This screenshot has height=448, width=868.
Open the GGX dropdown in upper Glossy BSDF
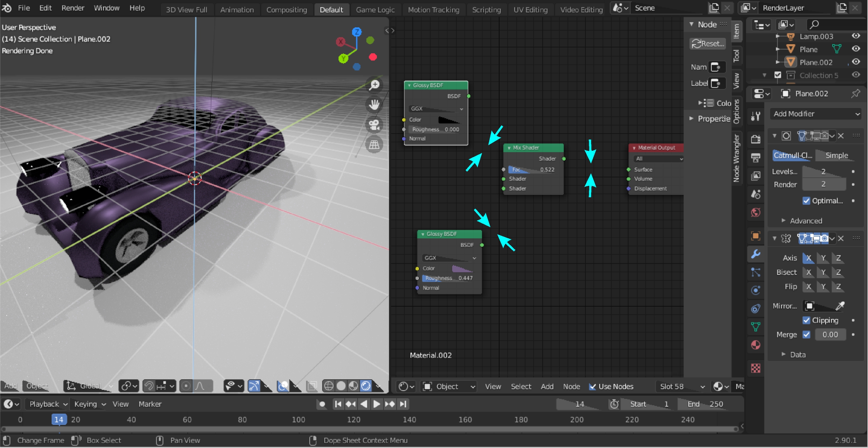(436, 109)
